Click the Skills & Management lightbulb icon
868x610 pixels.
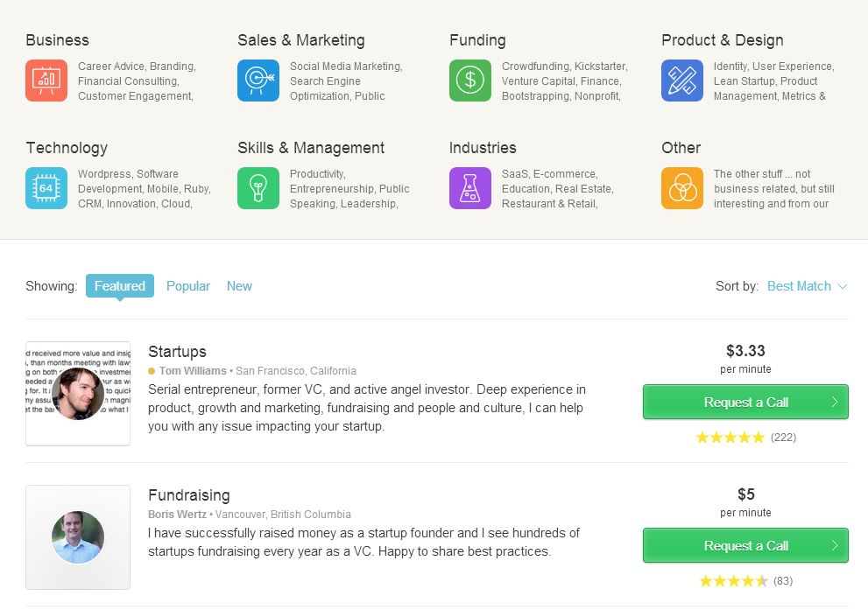point(258,188)
